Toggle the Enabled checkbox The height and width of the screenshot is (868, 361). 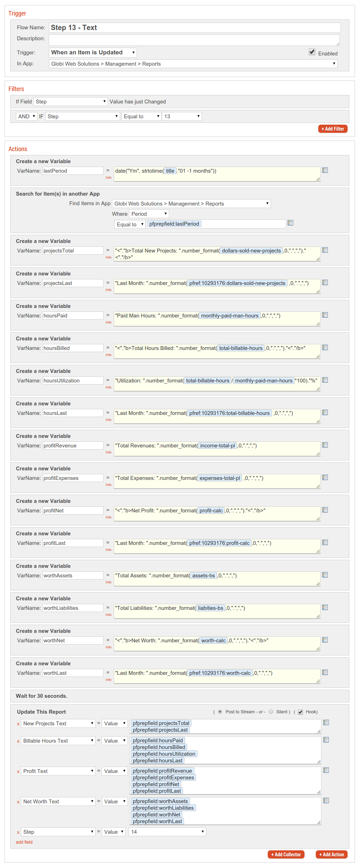point(312,52)
